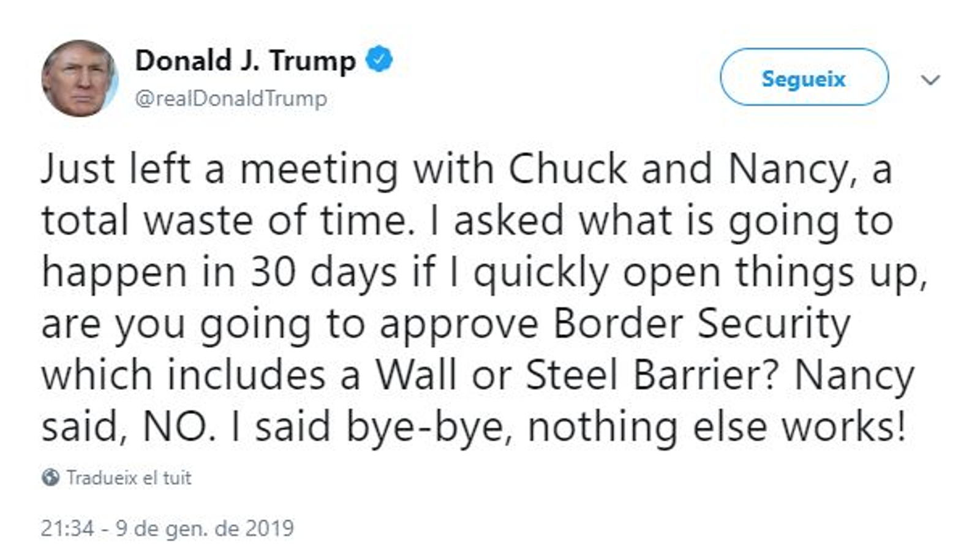Expand the tweet options chevron
The width and height of the screenshot is (980, 559).
[930, 80]
